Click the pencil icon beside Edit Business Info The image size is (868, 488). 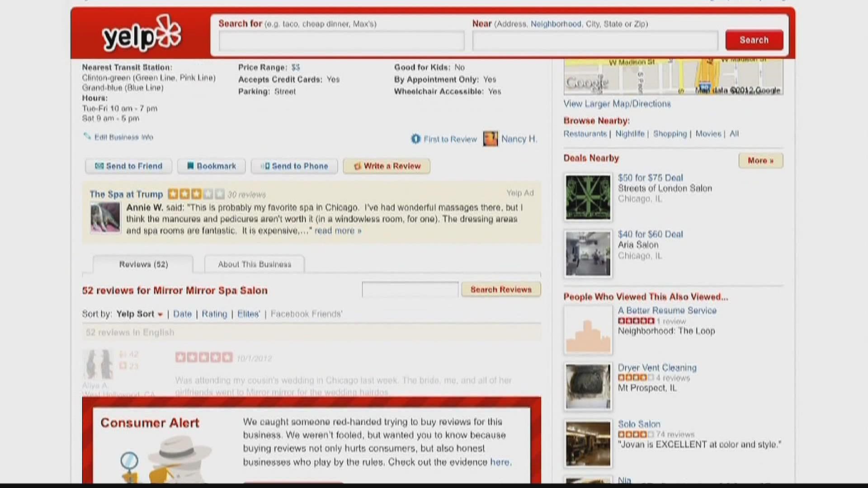click(87, 136)
